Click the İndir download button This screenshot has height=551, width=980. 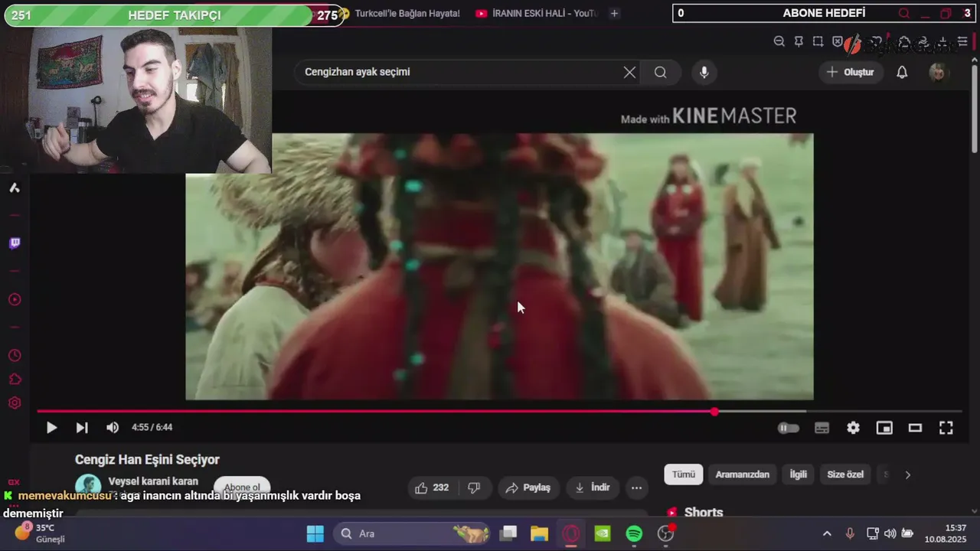click(593, 487)
